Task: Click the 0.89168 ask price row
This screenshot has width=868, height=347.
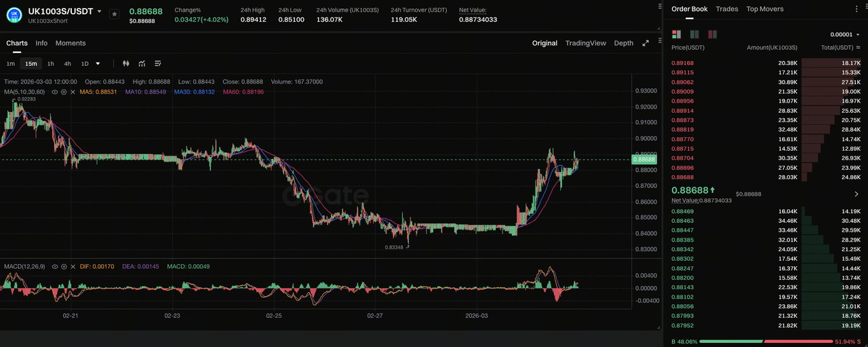Action: tap(683, 63)
